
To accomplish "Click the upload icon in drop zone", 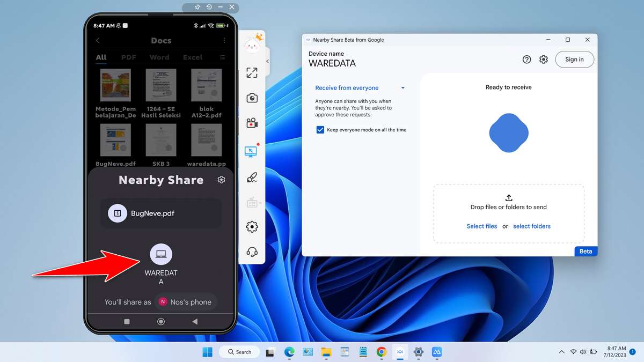I will (509, 198).
